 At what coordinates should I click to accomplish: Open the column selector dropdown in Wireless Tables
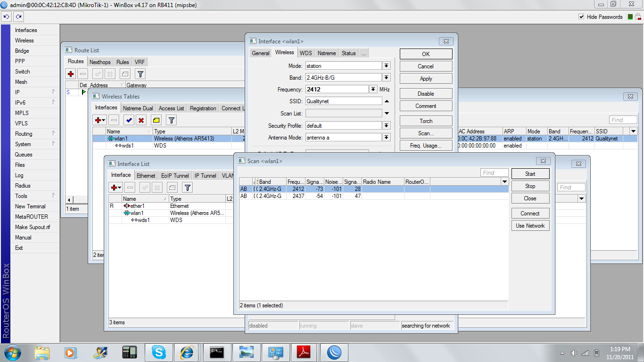633,132
